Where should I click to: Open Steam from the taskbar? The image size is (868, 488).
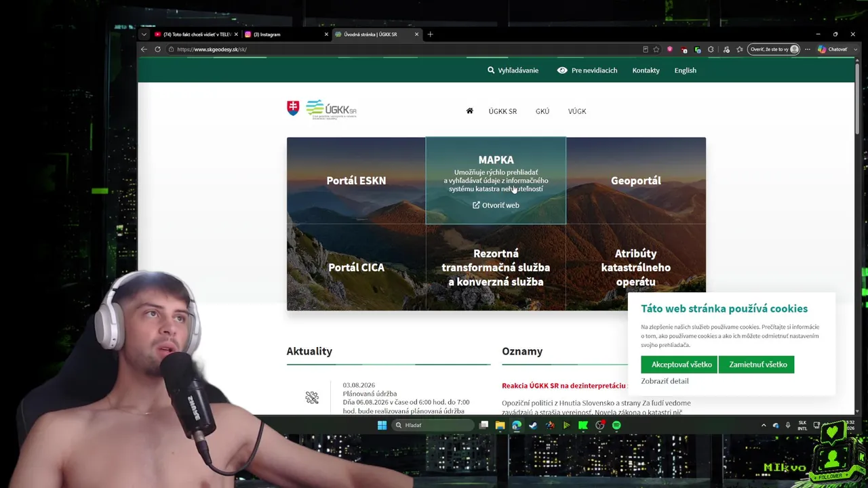[533, 425]
